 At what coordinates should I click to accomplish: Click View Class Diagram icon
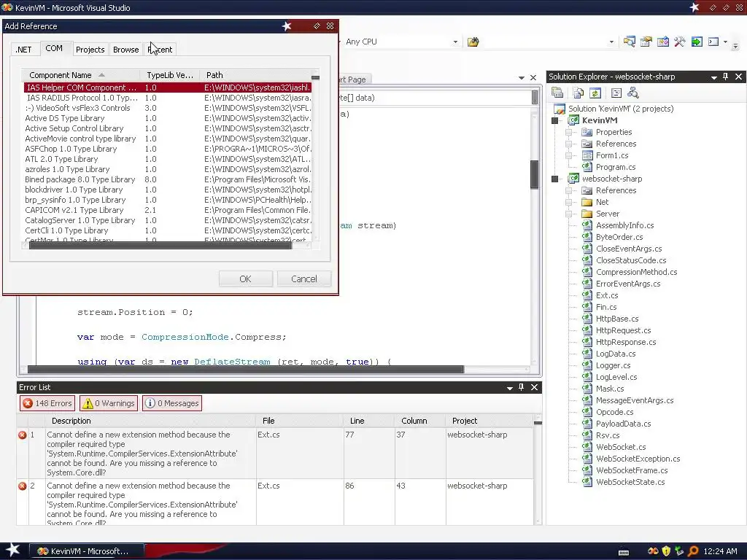tap(633, 93)
